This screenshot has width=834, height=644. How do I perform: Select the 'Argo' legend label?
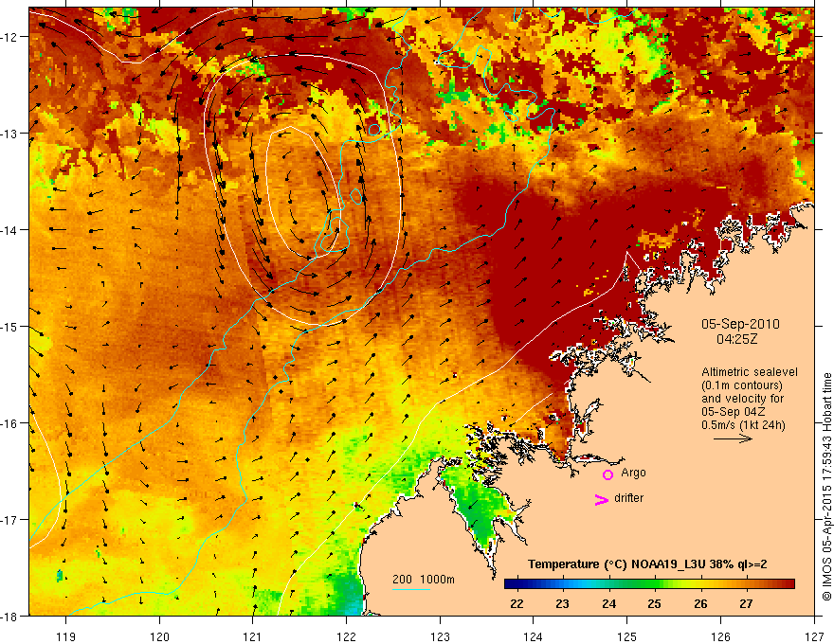pos(633,473)
